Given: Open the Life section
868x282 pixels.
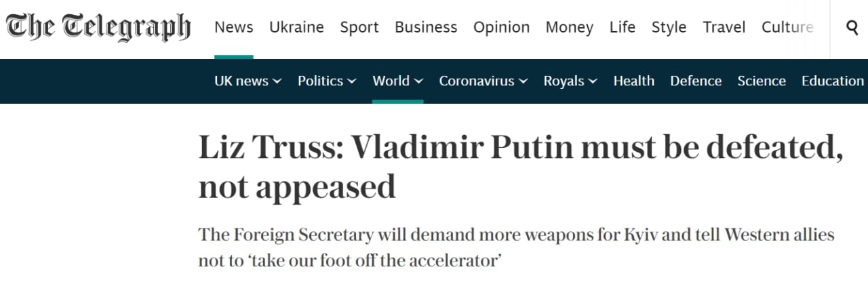Looking at the screenshot, I should (622, 28).
